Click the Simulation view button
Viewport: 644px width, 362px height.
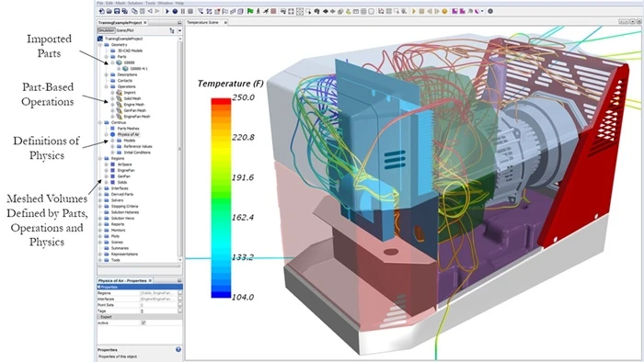[x=106, y=30]
